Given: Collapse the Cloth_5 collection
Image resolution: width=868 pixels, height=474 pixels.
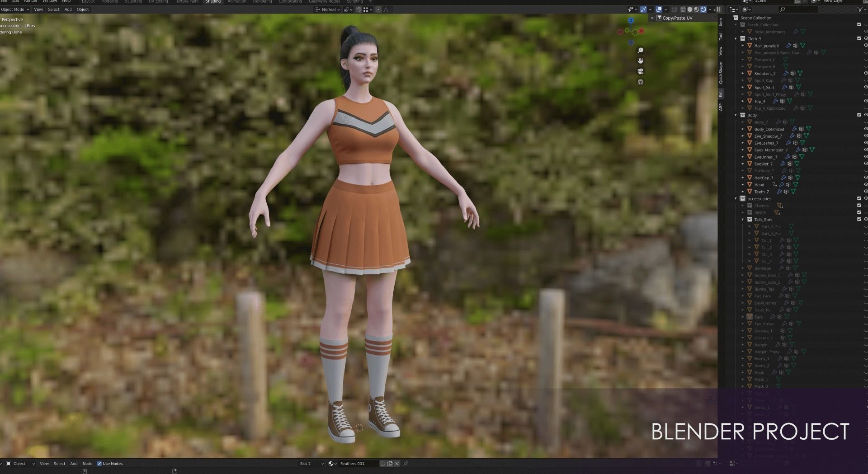Looking at the screenshot, I should click(x=736, y=38).
